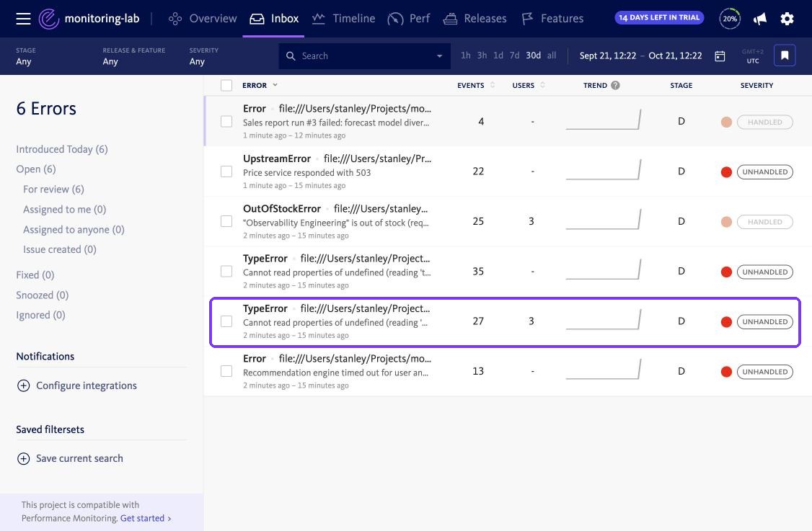Open the Release & Feature filter dropdown
Viewport: 812px width, 531px height.
133,56
